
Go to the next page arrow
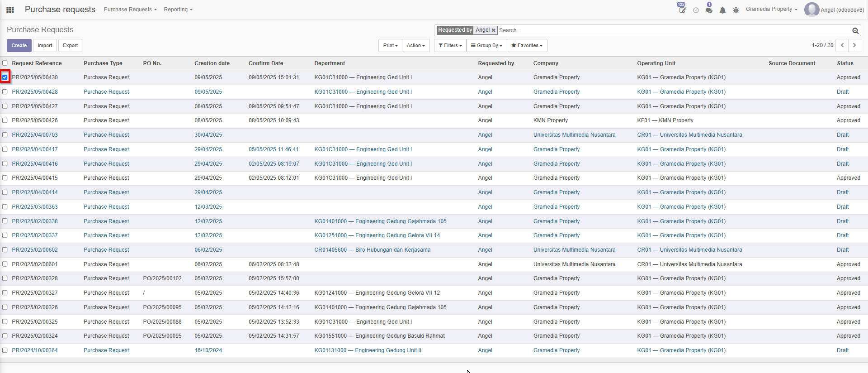click(x=854, y=45)
